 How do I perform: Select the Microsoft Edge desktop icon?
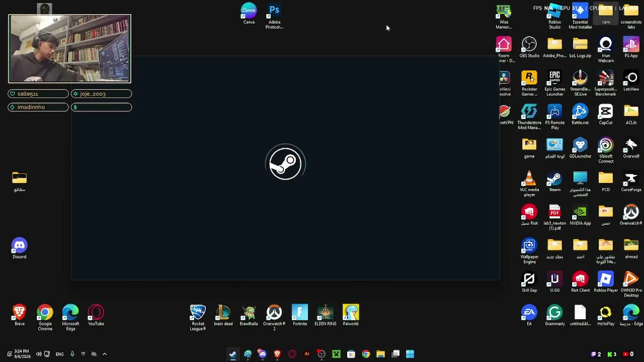point(70,318)
